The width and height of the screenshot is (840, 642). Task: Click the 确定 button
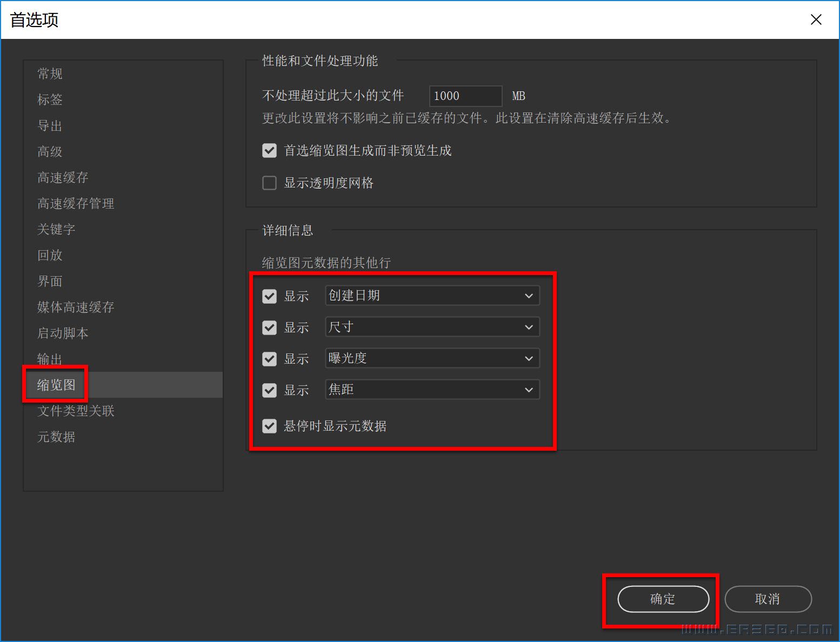tap(664, 599)
